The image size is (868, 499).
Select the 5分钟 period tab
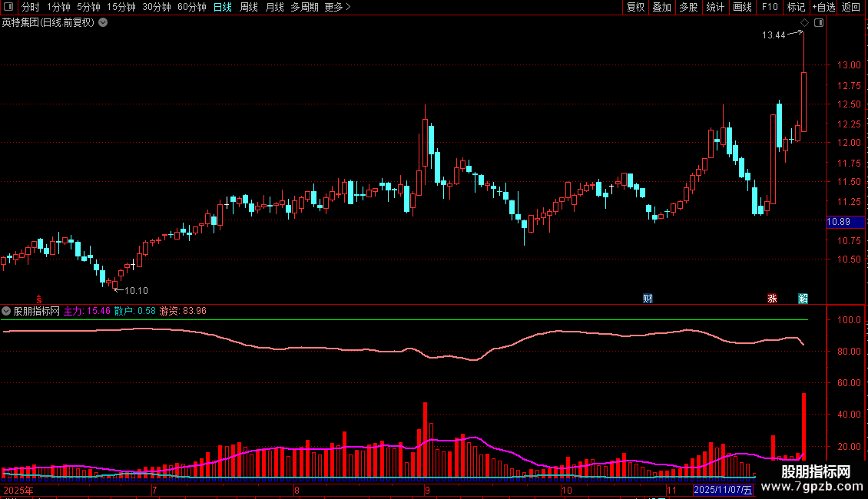88,7
